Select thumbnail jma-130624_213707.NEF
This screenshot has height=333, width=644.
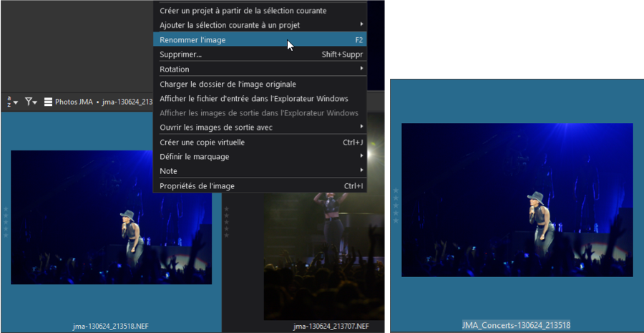[x=324, y=255]
